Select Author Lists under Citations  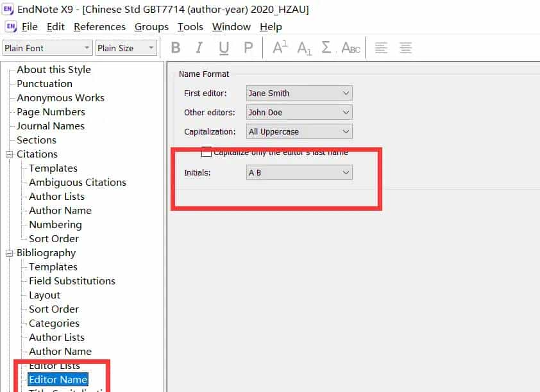point(56,197)
